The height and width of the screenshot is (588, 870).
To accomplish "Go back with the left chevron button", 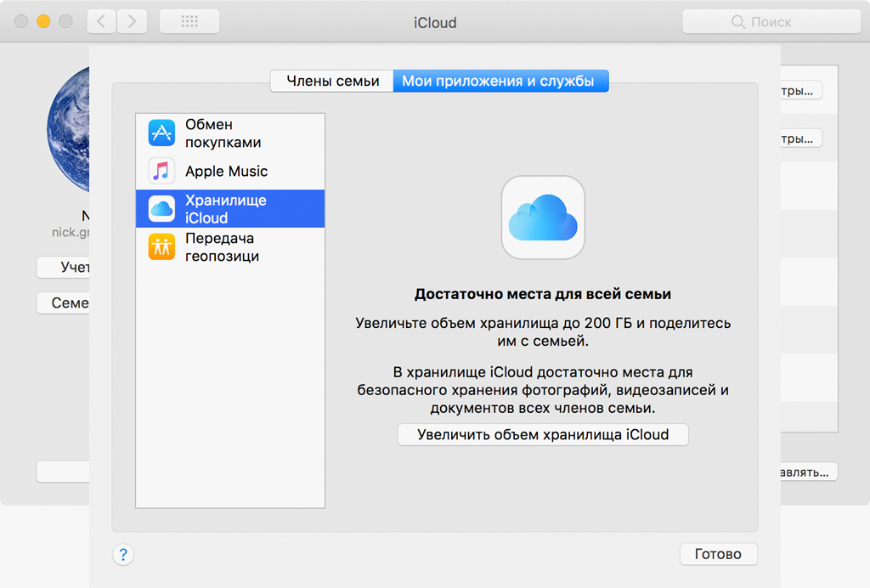I will tap(102, 21).
